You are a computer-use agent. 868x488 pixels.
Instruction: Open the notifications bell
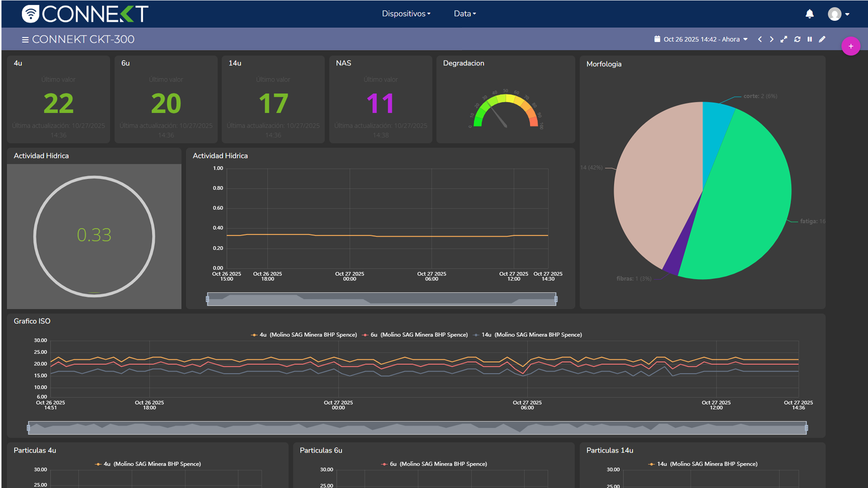click(x=809, y=14)
